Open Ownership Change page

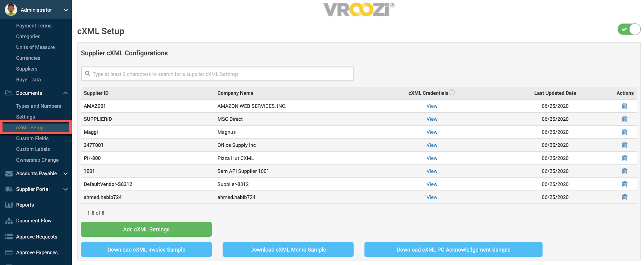click(37, 160)
